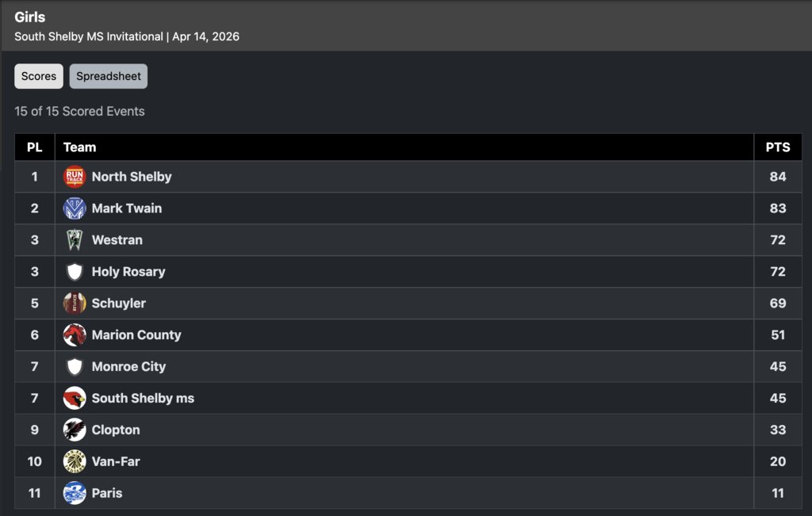Click the South Shelby cardinal logo
Image resolution: width=812 pixels, height=516 pixels.
[x=75, y=398]
